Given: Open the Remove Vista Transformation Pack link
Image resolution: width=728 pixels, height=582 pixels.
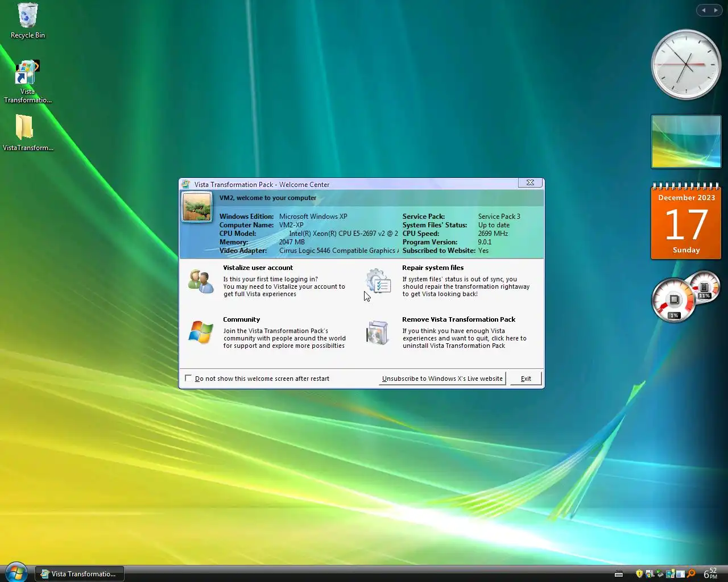Looking at the screenshot, I should 458,319.
